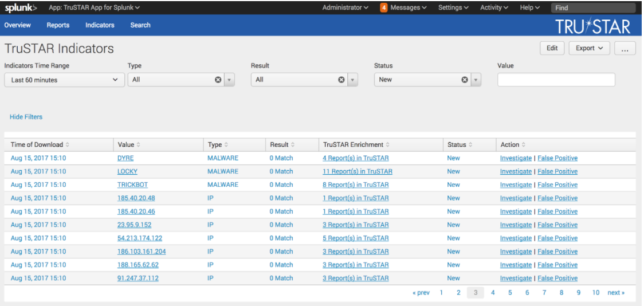Jump to results page 7
Image resolution: width=644 pixels, height=306 pixels.
coord(544,293)
